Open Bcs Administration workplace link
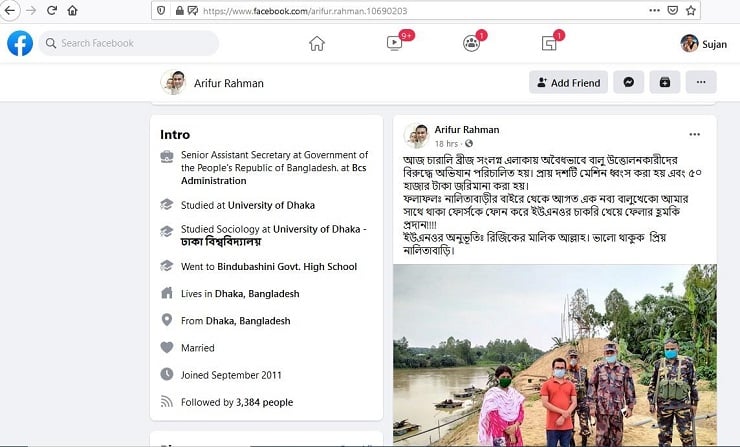740x447 pixels. point(274,174)
